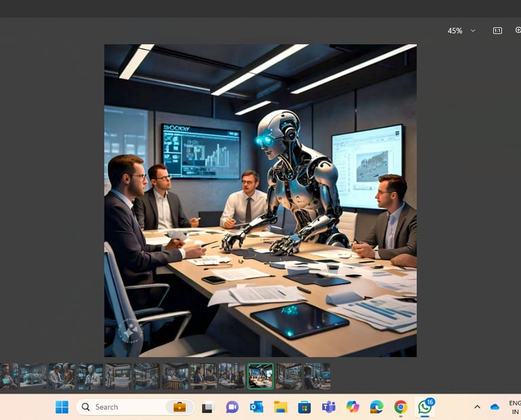Image resolution: width=521 pixels, height=420 pixels.
Task: Open the doctor and elderly patient thumbnail
Action: pyautogui.click(x=62, y=376)
